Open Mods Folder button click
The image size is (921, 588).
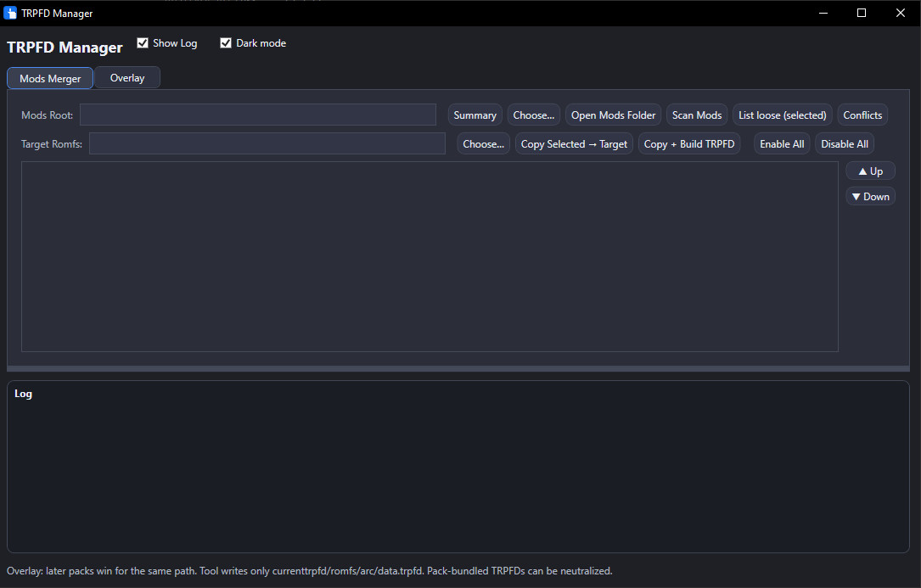click(x=613, y=115)
